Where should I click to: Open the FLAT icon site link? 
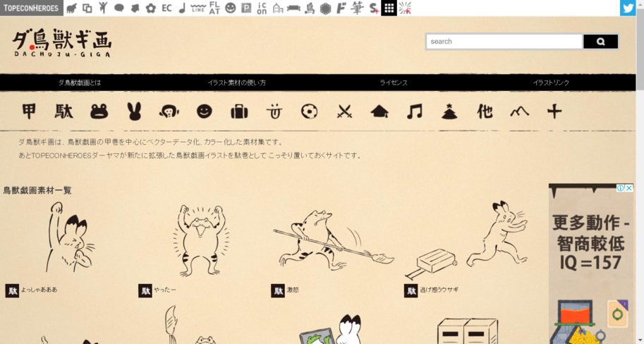click(214, 8)
